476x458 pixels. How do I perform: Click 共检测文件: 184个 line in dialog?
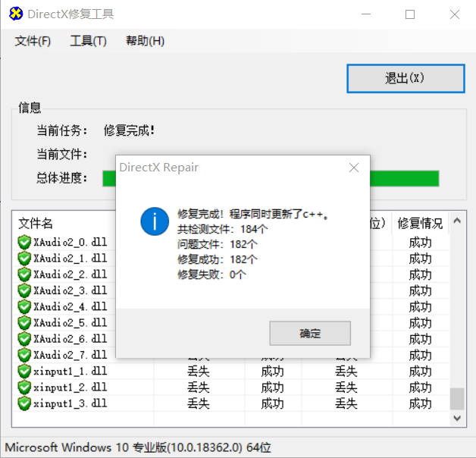coord(223,229)
